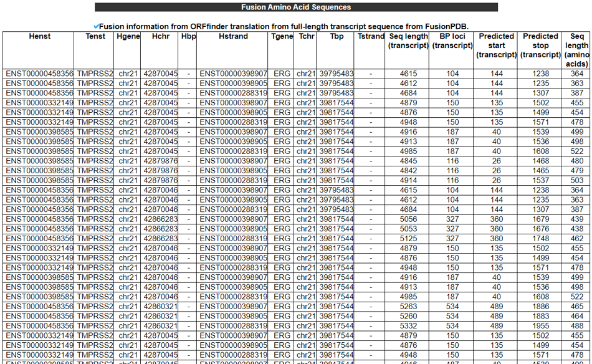Click the cell with sequence length 5332
592x364 pixels.
coord(408,326)
